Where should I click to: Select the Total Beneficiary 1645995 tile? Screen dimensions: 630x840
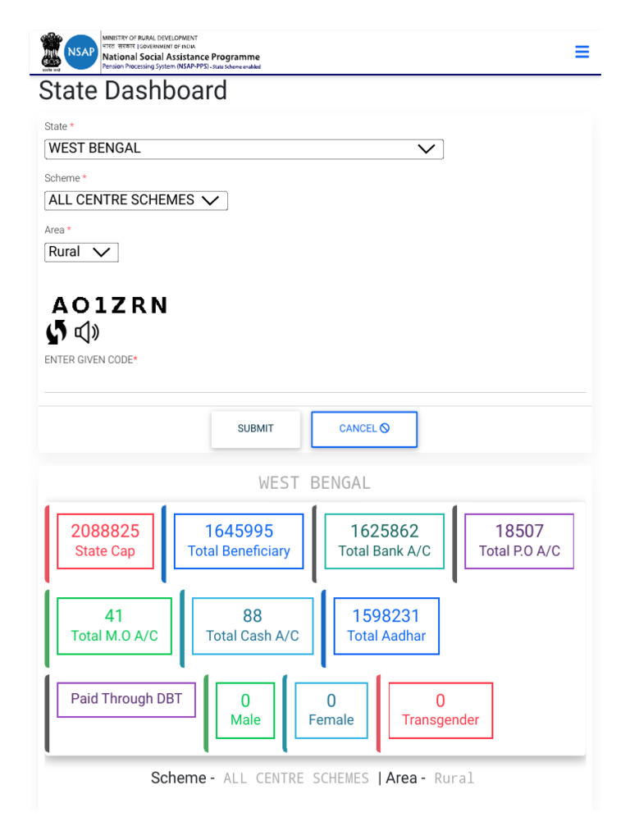(239, 541)
